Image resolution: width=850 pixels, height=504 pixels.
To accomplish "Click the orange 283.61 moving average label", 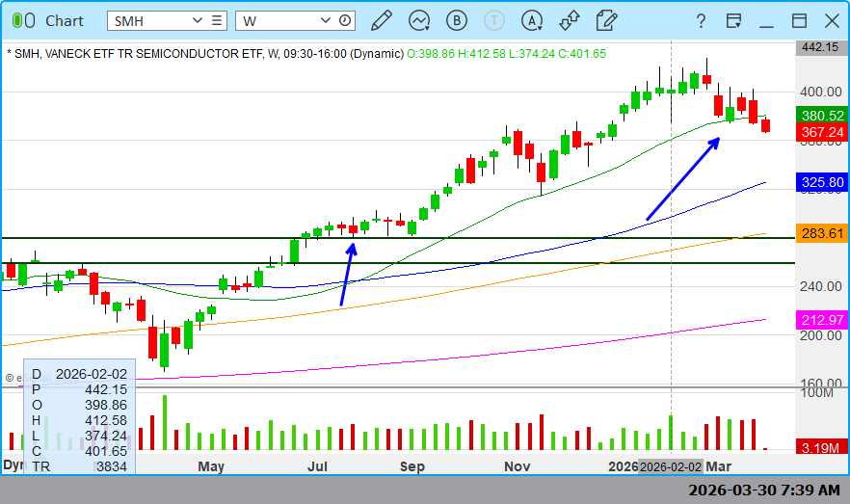I will coord(822,233).
